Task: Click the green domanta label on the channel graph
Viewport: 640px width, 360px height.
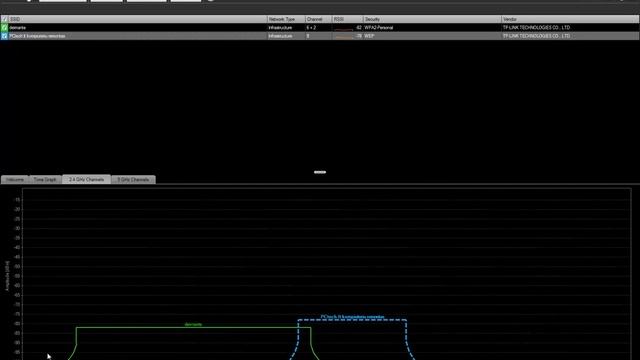Action: pyautogui.click(x=193, y=324)
